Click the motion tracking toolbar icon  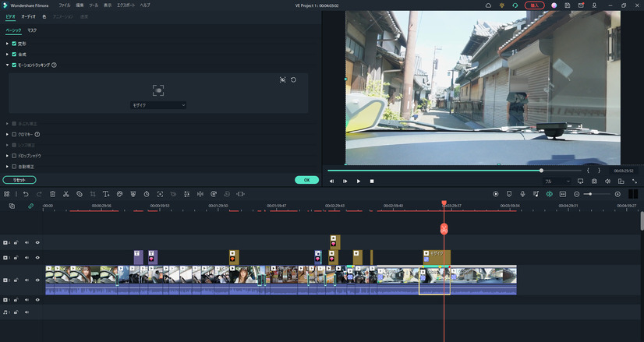[160, 194]
